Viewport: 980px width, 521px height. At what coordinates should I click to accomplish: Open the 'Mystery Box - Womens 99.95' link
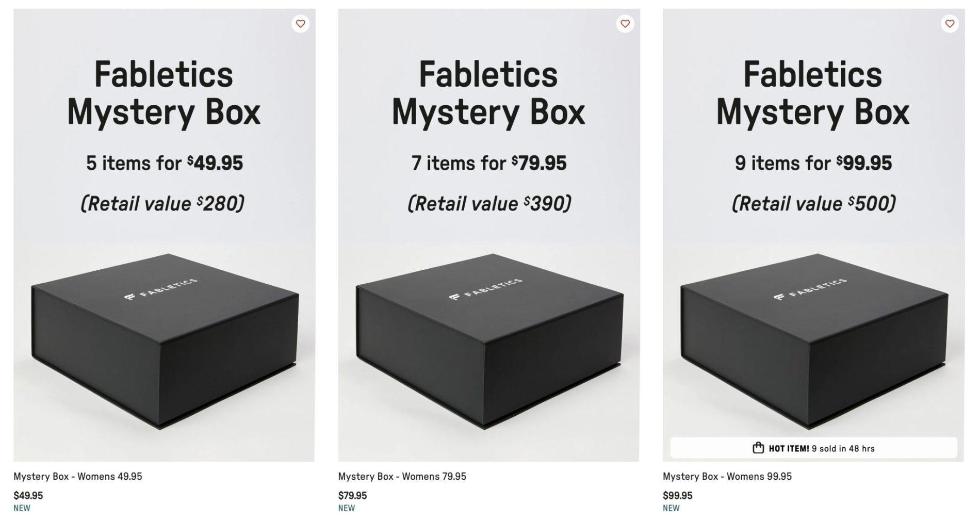click(727, 477)
